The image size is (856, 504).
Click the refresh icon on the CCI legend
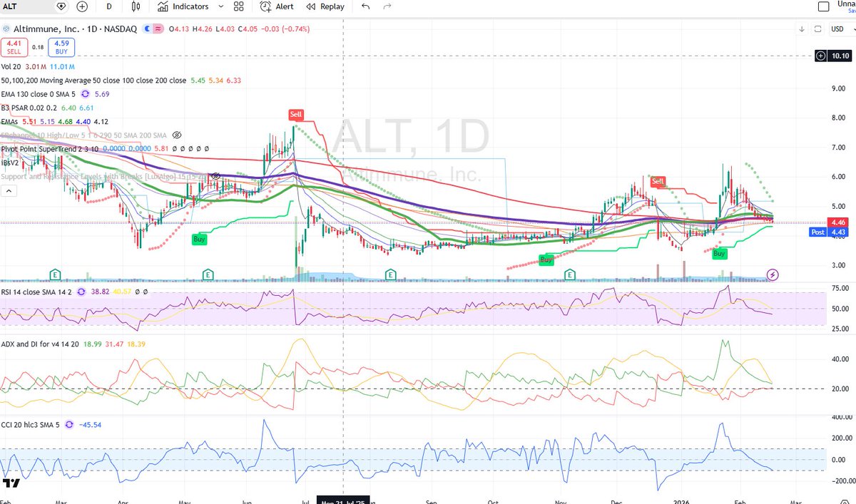pos(69,423)
